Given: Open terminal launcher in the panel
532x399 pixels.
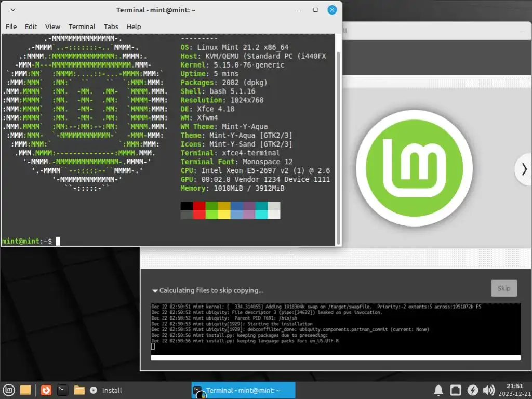Looking at the screenshot, I should click(62, 390).
